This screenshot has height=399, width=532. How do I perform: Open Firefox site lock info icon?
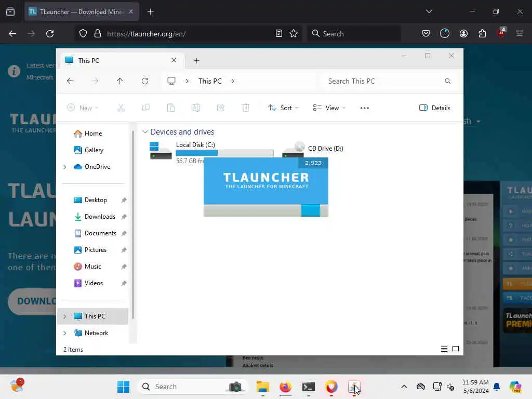98,34
